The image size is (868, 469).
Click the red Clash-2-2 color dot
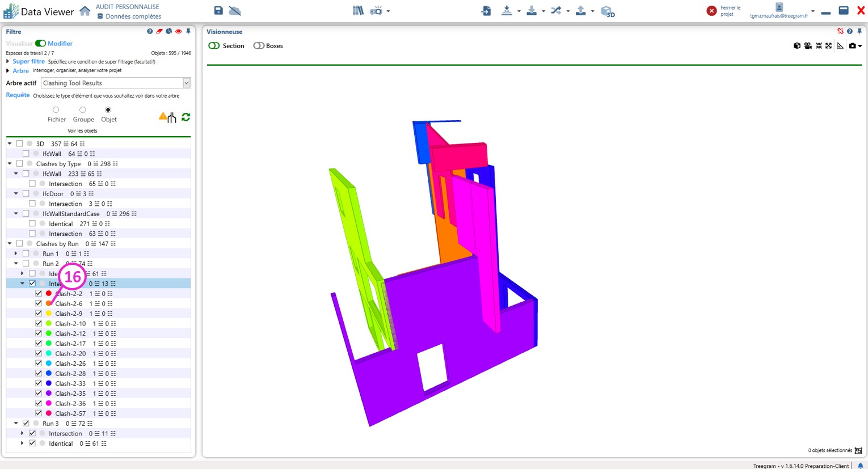[x=49, y=294]
